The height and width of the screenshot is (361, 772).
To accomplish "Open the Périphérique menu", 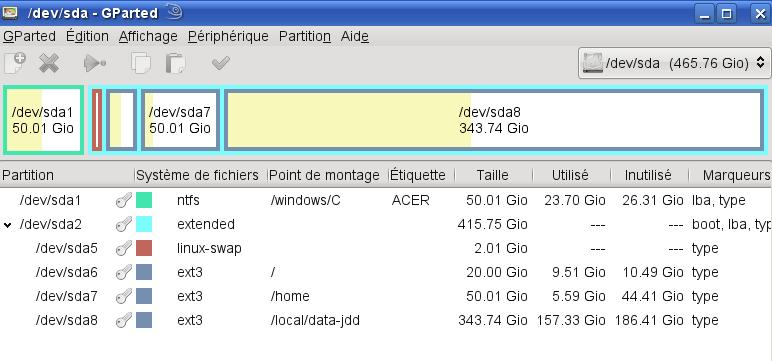I will click(228, 36).
